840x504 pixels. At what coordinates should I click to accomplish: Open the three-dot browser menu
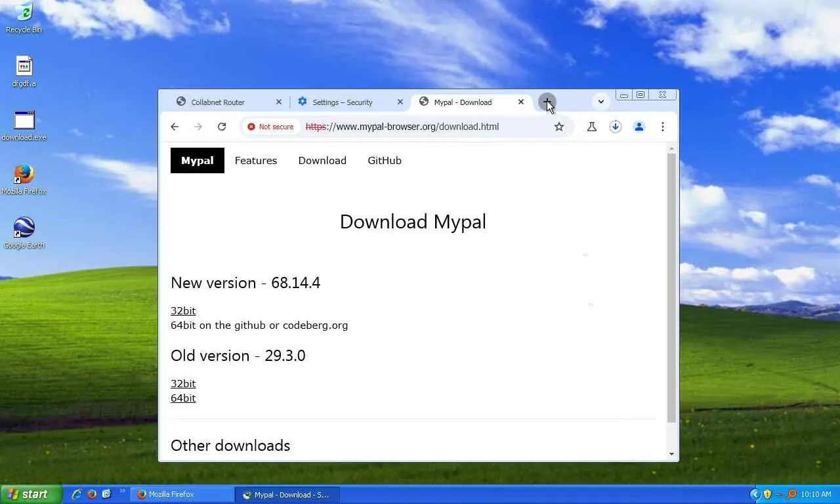[663, 127]
